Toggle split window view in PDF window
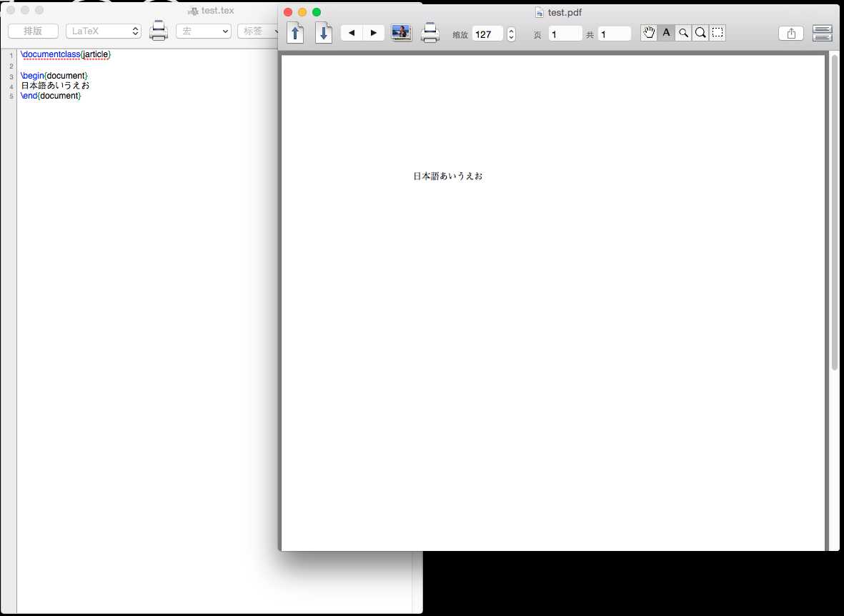844x616 pixels. tap(823, 34)
